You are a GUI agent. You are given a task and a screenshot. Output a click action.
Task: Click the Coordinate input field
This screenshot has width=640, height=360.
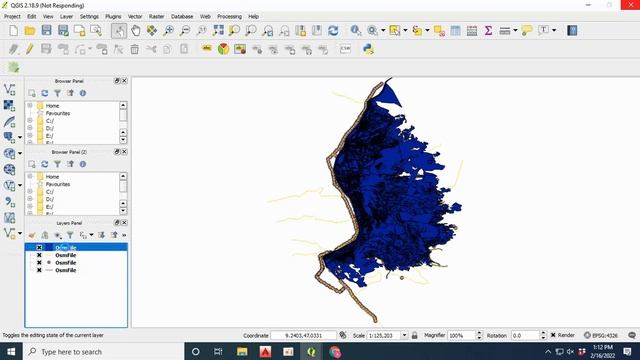coord(303,335)
